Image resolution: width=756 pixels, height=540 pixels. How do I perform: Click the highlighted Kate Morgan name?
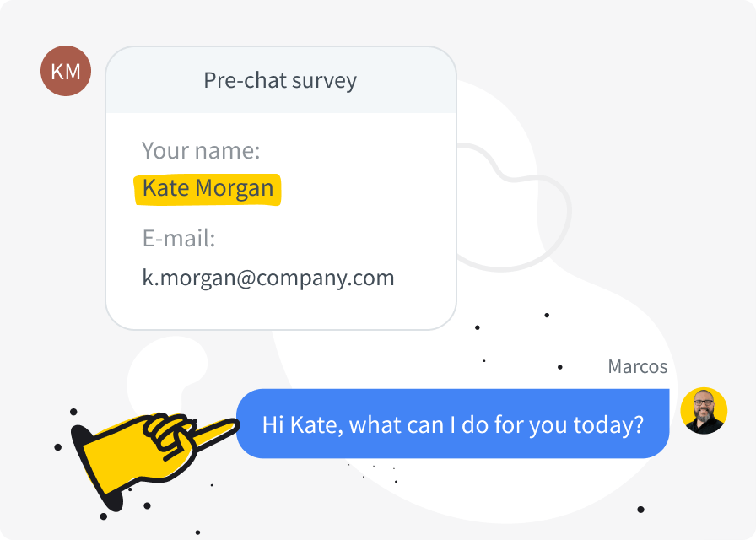coord(208,188)
